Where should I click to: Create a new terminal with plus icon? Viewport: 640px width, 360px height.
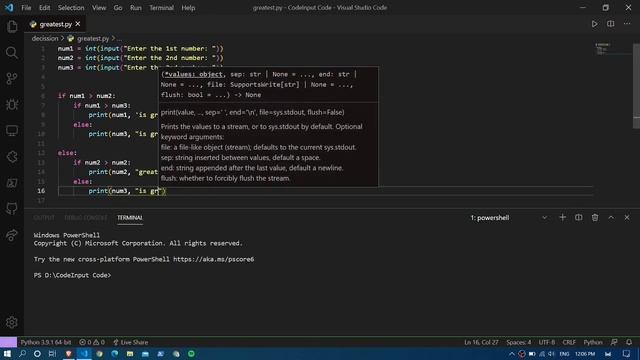tap(562, 218)
